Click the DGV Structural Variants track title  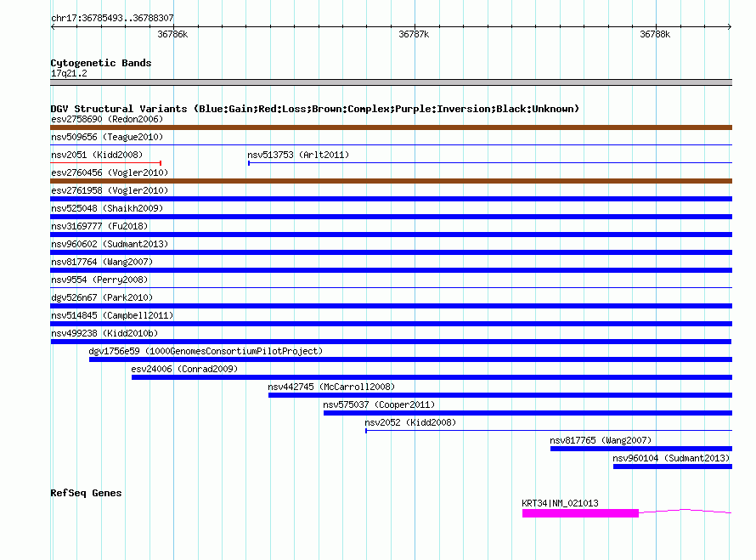click(314, 109)
